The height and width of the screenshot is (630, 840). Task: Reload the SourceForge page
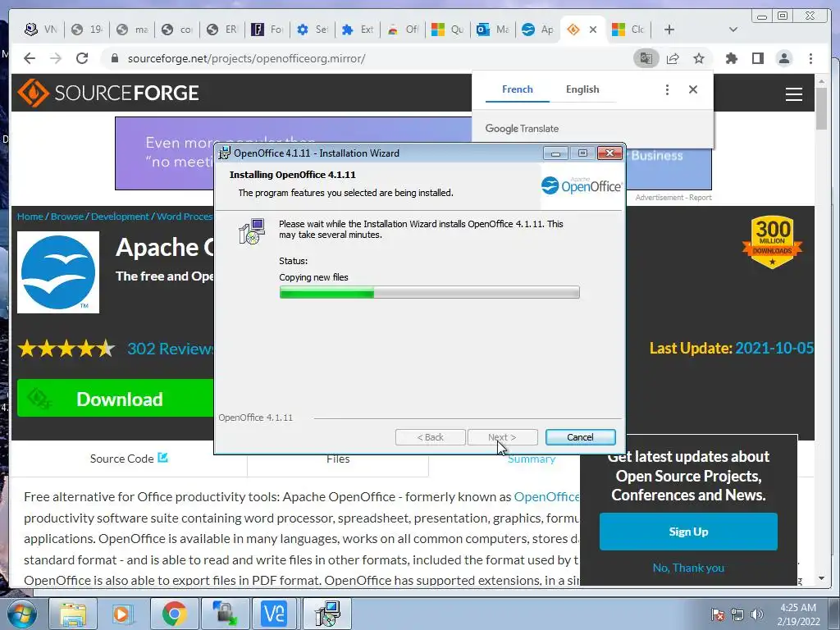point(82,58)
